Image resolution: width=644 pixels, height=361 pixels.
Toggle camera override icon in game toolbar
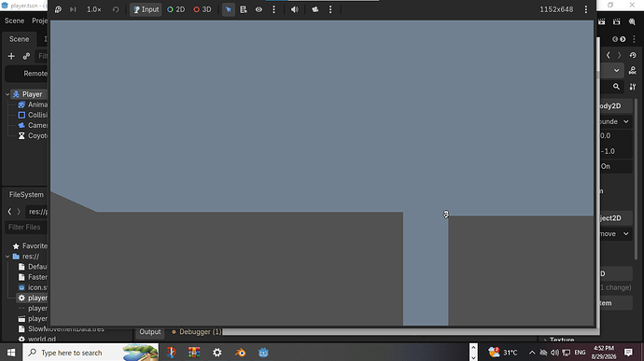pos(315,9)
